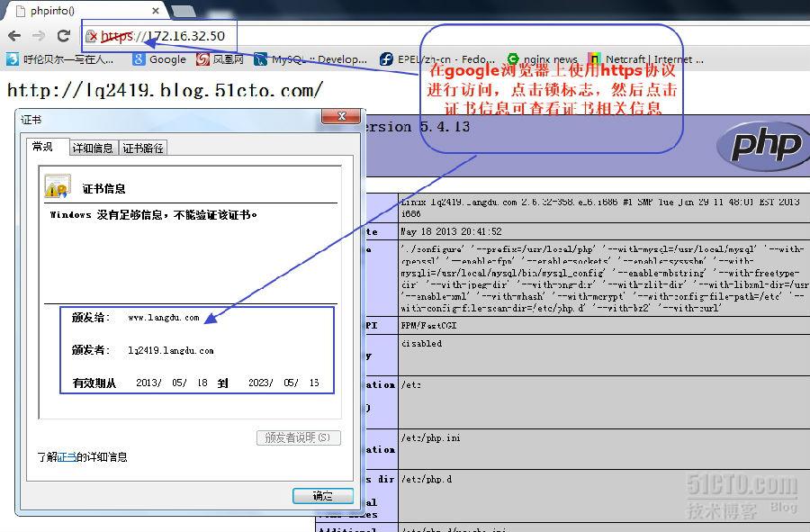This screenshot has height=532, width=810.
Task: Go forward with the browser forward arrow
Action: click(39, 36)
